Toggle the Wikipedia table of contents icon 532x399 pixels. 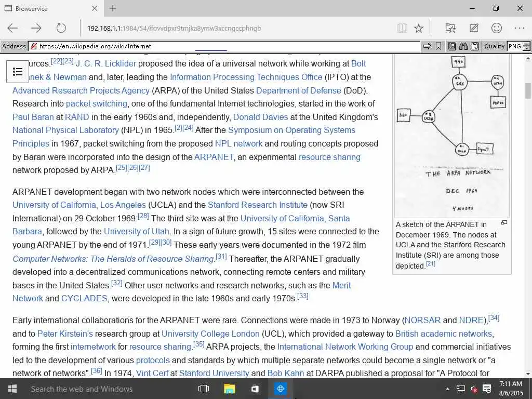pos(18,72)
